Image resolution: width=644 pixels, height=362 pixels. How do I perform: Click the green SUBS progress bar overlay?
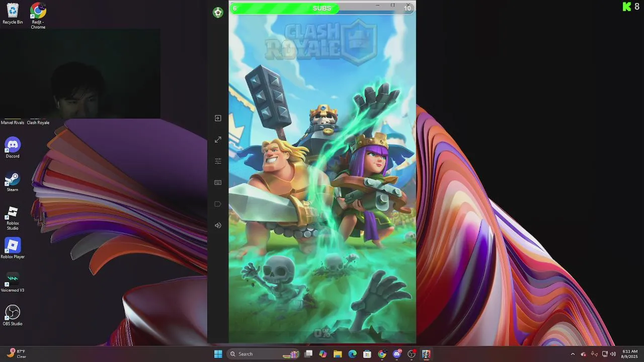point(322,8)
